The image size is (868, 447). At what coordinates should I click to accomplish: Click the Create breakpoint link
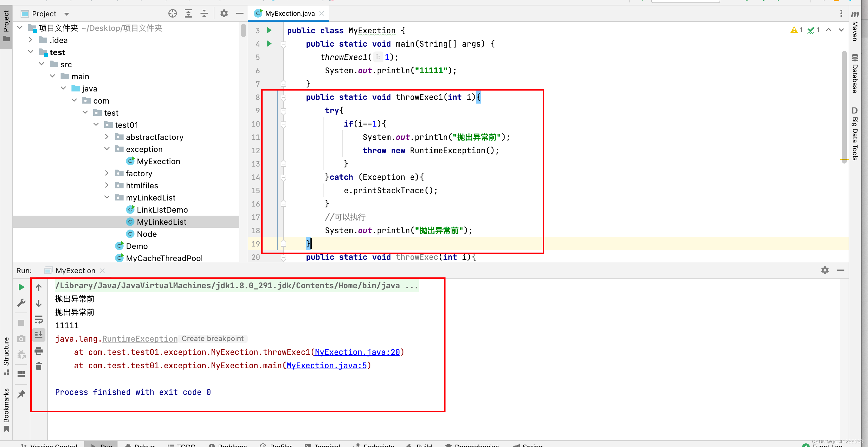click(x=213, y=339)
